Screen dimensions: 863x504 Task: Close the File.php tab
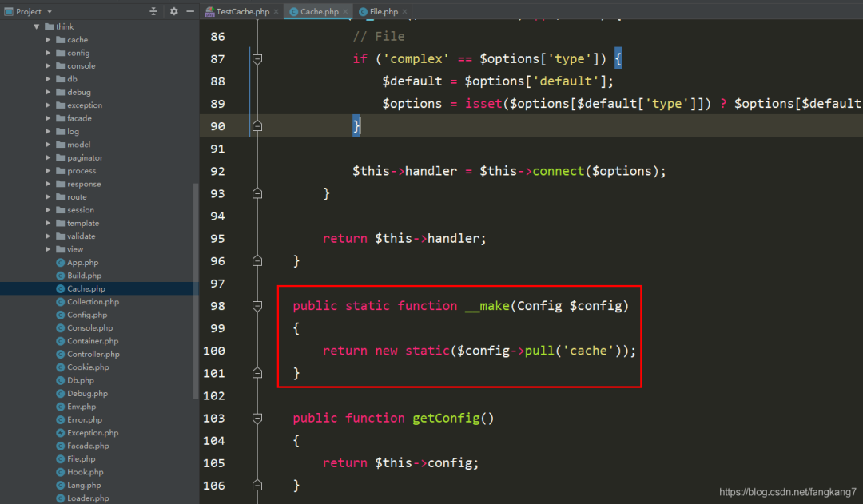[404, 11]
